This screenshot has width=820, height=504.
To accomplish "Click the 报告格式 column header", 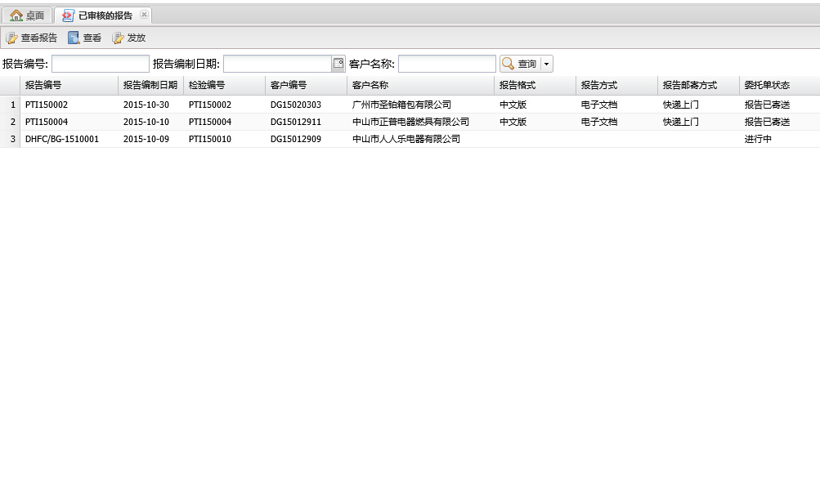I will click(535, 85).
